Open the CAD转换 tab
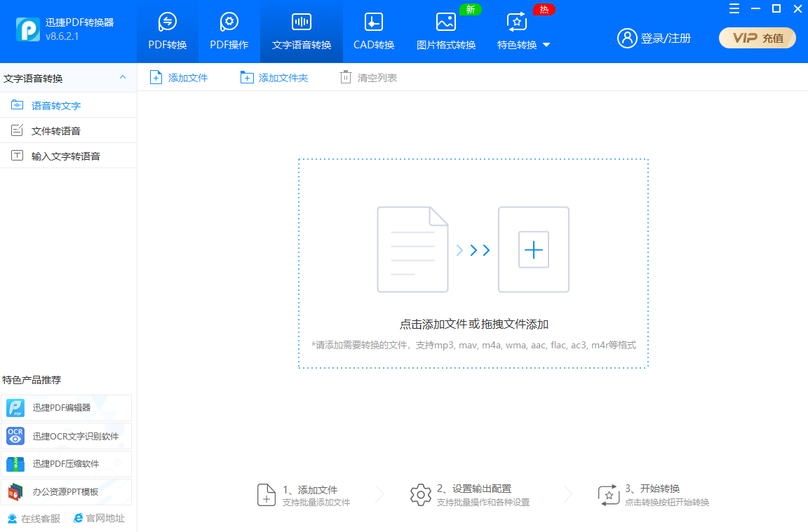808x532 pixels. pos(374,32)
